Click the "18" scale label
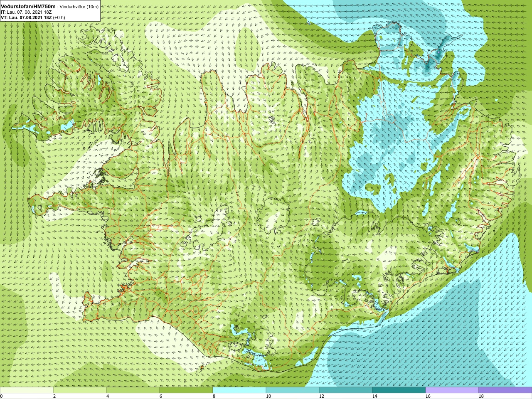Viewport: 532px width, 399px height. pyautogui.click(x=481, y=397)
